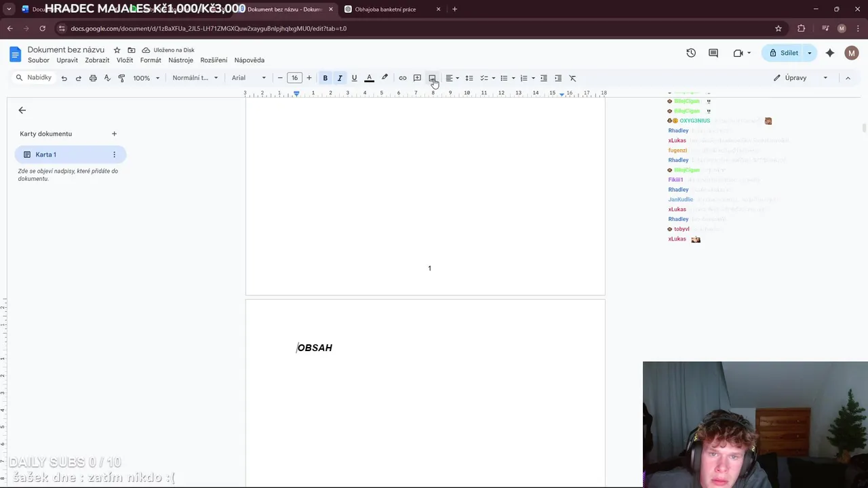The width and height of the screenshot is (868, 488).
Task: Click Uloženo na Disk status
Action: pos(168,50)
